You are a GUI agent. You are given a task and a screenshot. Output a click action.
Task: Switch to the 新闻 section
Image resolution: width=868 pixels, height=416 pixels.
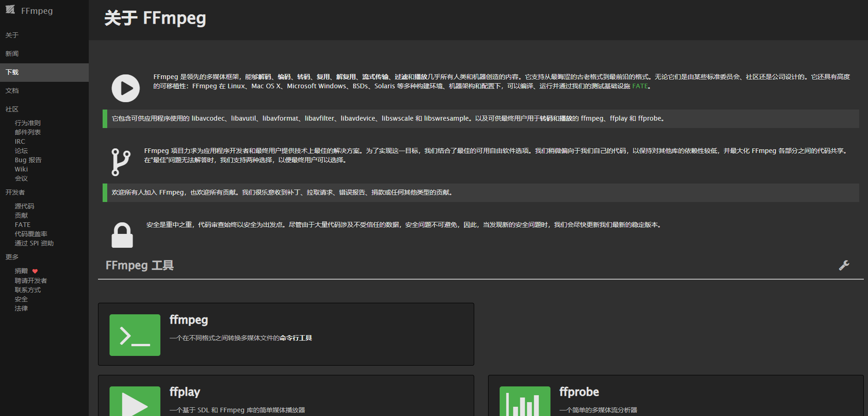click(12, 54)
